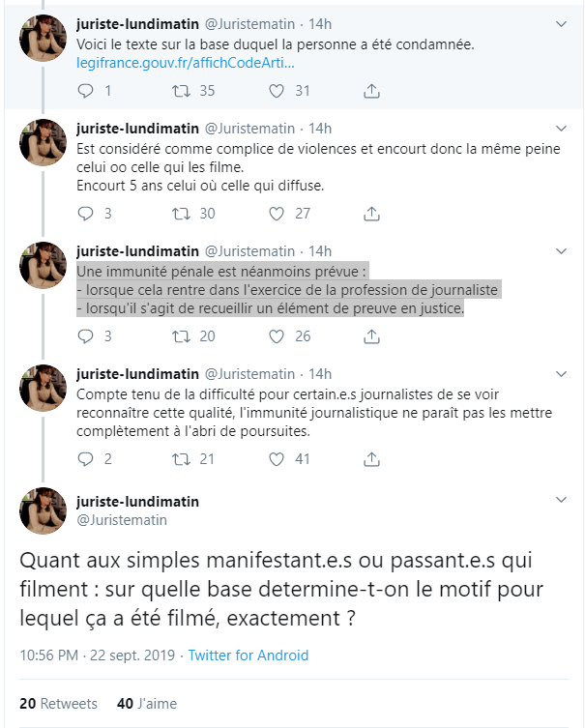Open chevron menu on 'Une immunité pénale' tweet
This screenshot has width=585, height=728.
(563, 251)
